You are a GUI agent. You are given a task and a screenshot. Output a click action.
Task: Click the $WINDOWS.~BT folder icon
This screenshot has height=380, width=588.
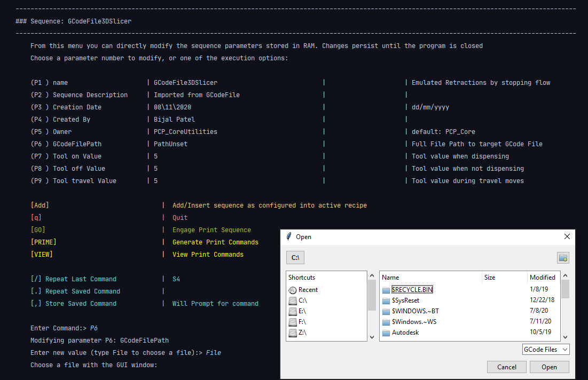386,312
